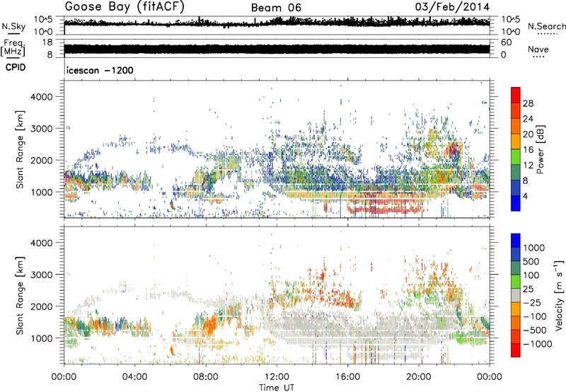Image resolution: width=566 pixels, height=392 pixels.
Task: Click the 'Velocity [m s-1]' colorbar label
Action: (559, 295)
